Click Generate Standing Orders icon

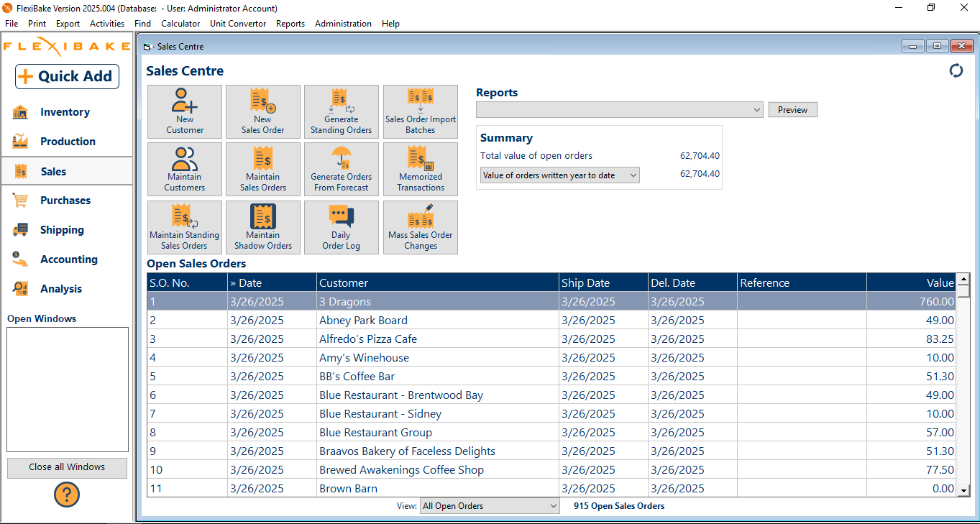coord(342,111)
